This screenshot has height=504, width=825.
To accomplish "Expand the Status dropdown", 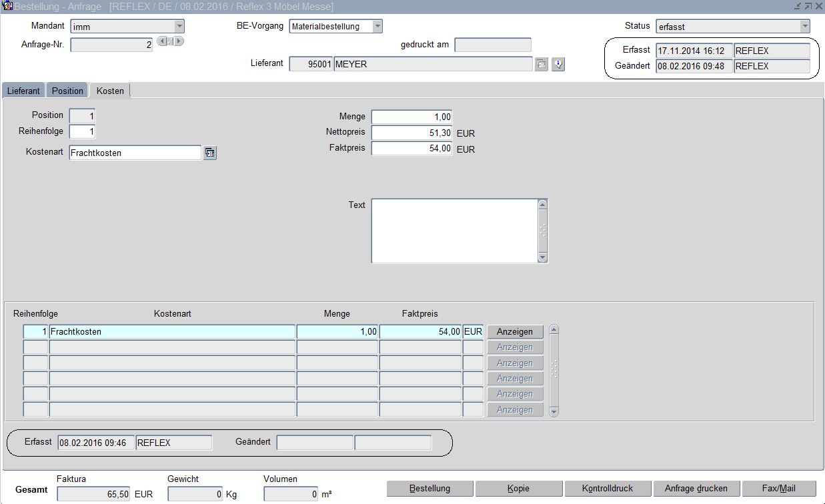I will click(804, 27).
